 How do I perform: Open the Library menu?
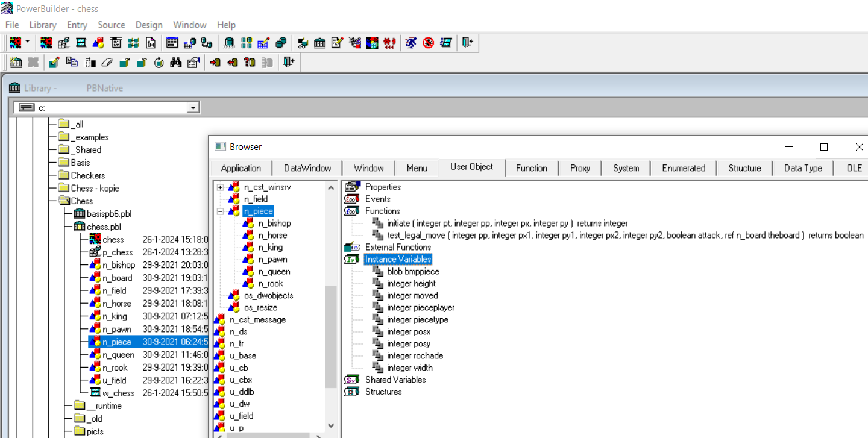(x=43, y=25)
